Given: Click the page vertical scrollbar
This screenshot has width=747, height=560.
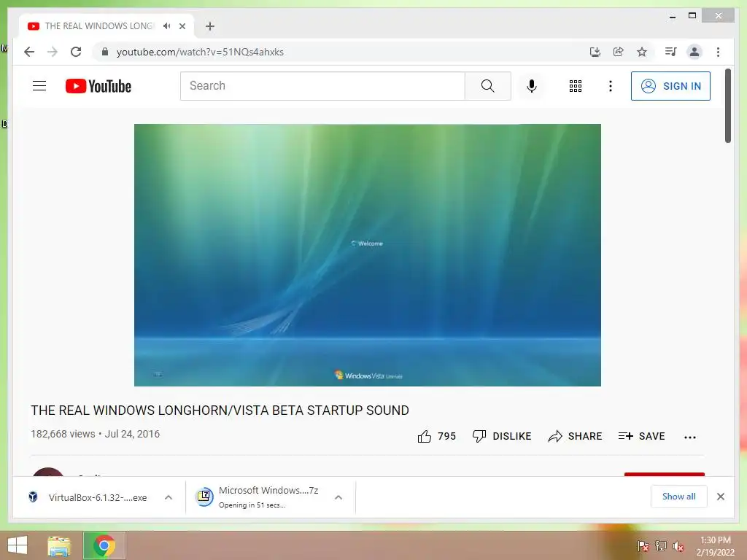Looking at the screenshot, I should 727,106.
